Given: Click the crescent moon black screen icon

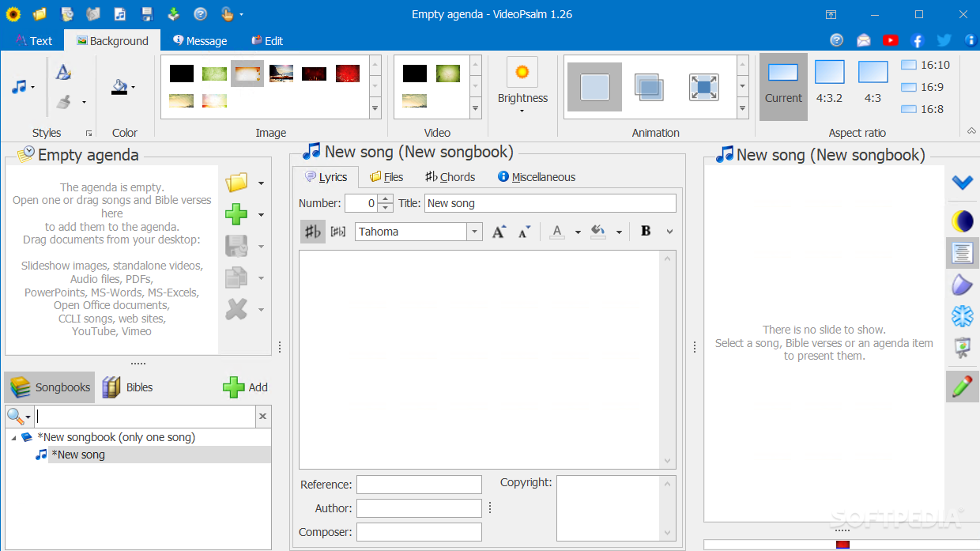Looking at the screenshot, I should tap(962, 221).
